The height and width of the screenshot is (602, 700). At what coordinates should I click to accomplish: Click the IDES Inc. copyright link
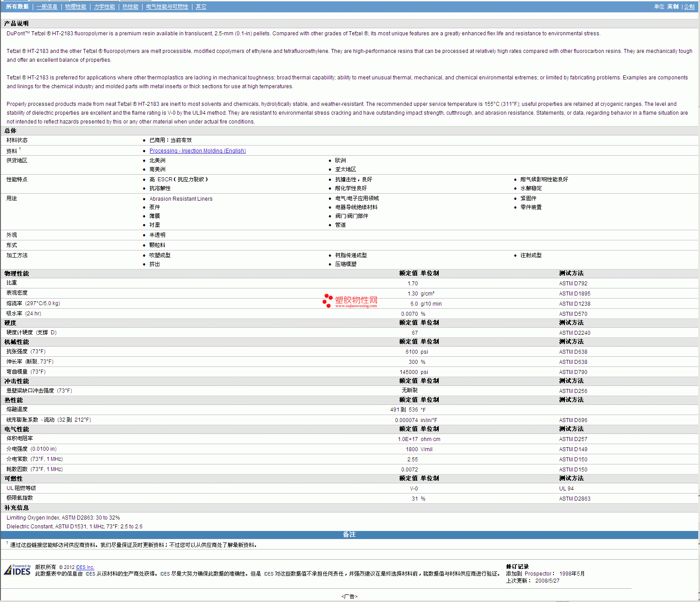(x=85, y=567)
